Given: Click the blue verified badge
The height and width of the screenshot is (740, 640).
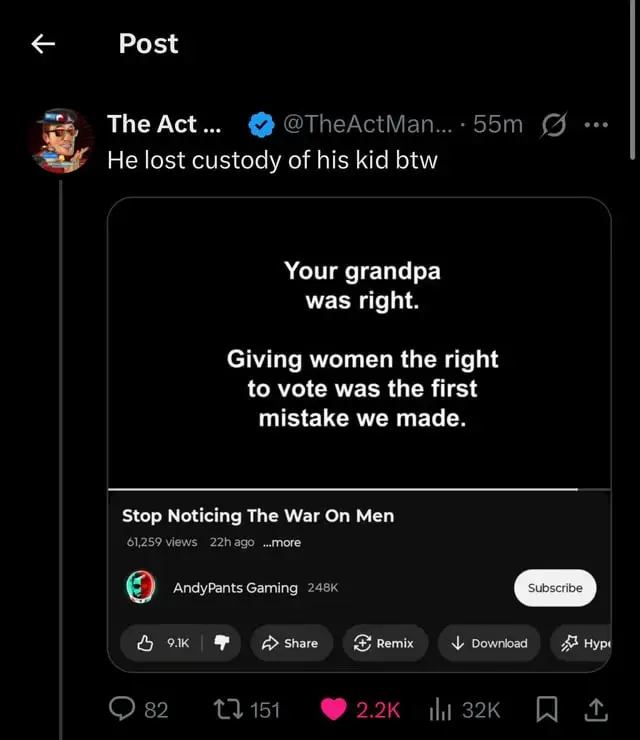Looking at the screenshot, I should coord(261,125).
